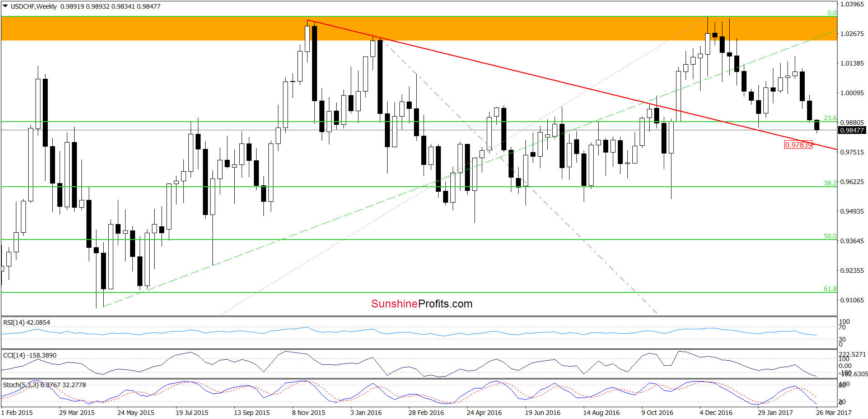
Task: Click the 0.93645 price axis value
Action: click(852, 241)
